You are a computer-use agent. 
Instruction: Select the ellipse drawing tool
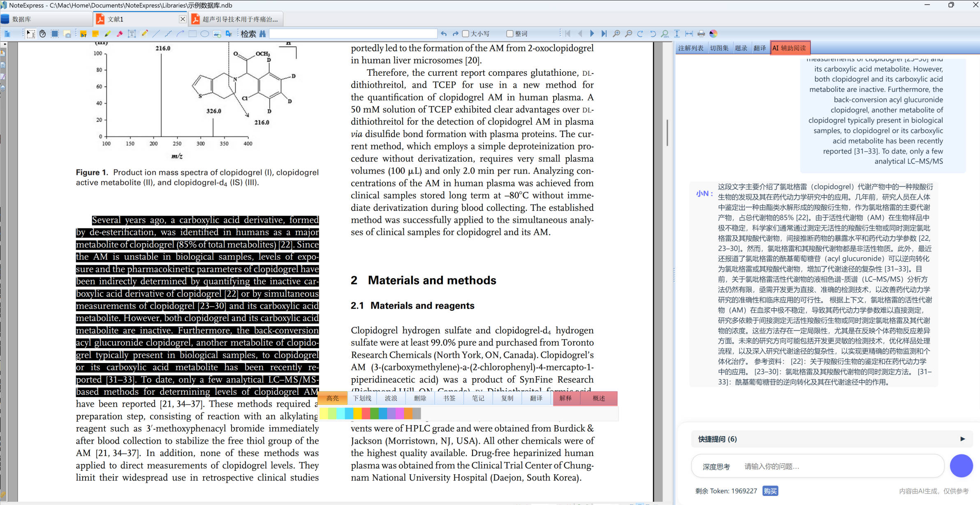204,34
